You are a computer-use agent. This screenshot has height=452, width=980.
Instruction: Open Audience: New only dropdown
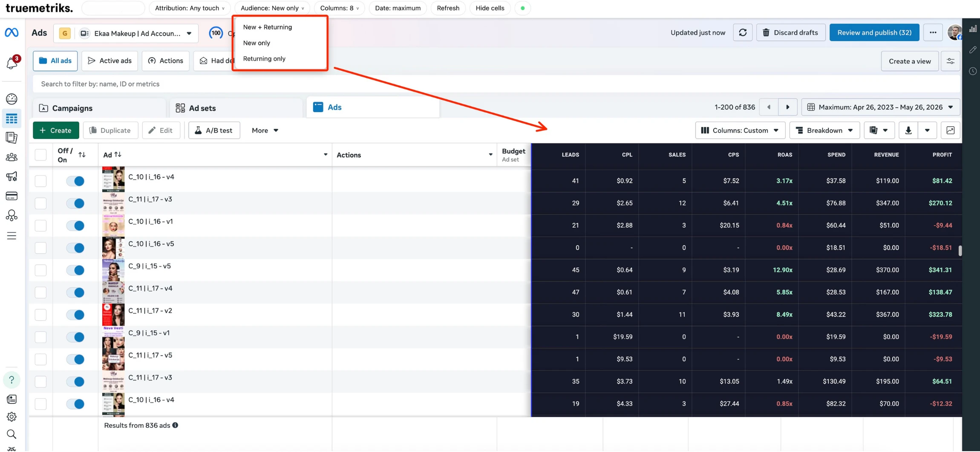[x=272, y=8]
